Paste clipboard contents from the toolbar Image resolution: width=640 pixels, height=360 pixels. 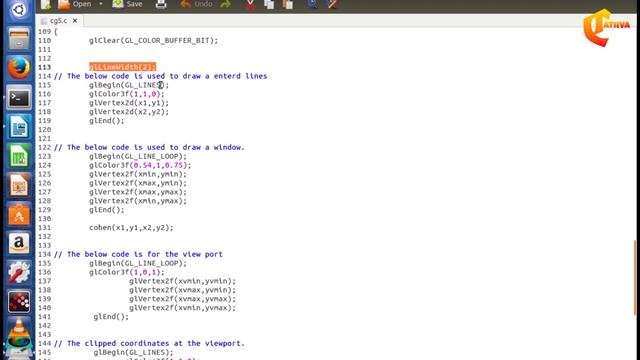pyautogui.click(x=288, y=4)
